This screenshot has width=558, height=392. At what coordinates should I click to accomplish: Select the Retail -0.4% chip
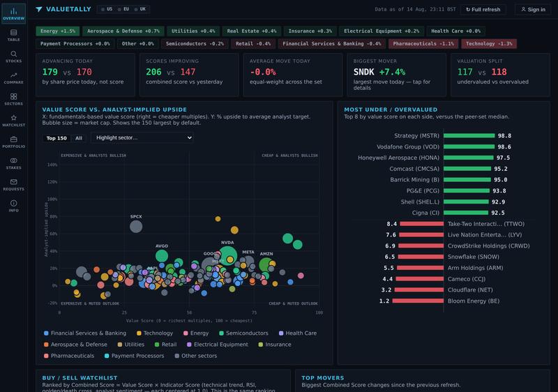[x=253, y=44]
